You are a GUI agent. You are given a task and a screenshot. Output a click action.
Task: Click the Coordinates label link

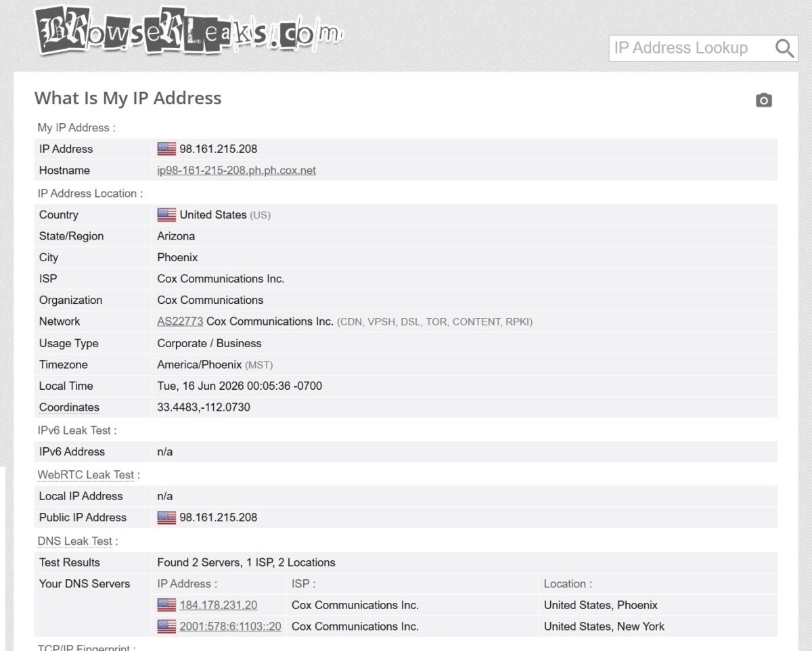[x=69, y=407]
